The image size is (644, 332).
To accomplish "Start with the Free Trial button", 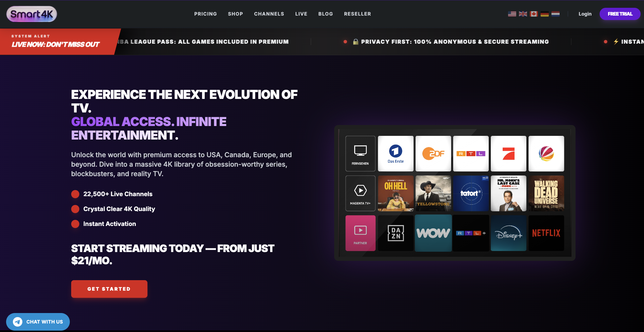I will pyautogui.click(x=620, y=14).
